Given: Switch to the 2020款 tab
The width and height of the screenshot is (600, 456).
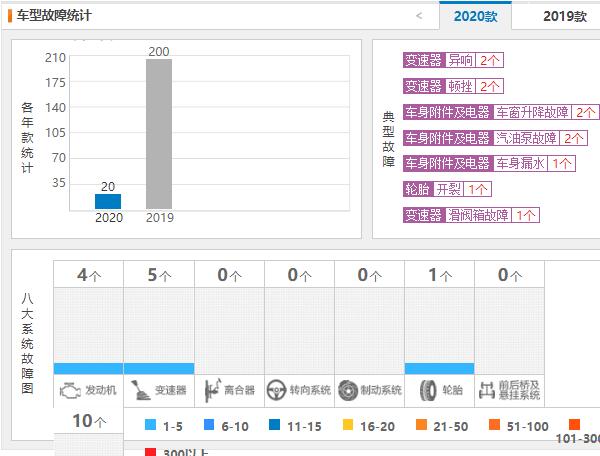Looking at the screenshot, I should (x=475, y=16).
